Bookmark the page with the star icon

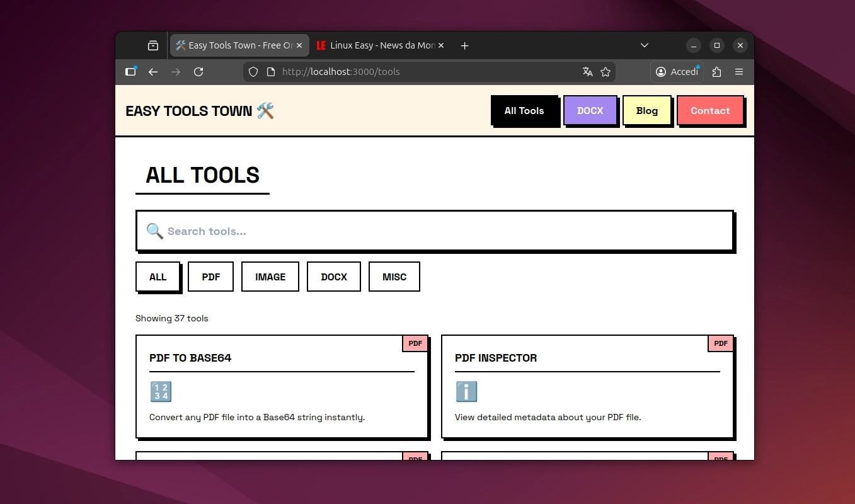point(605,71)
